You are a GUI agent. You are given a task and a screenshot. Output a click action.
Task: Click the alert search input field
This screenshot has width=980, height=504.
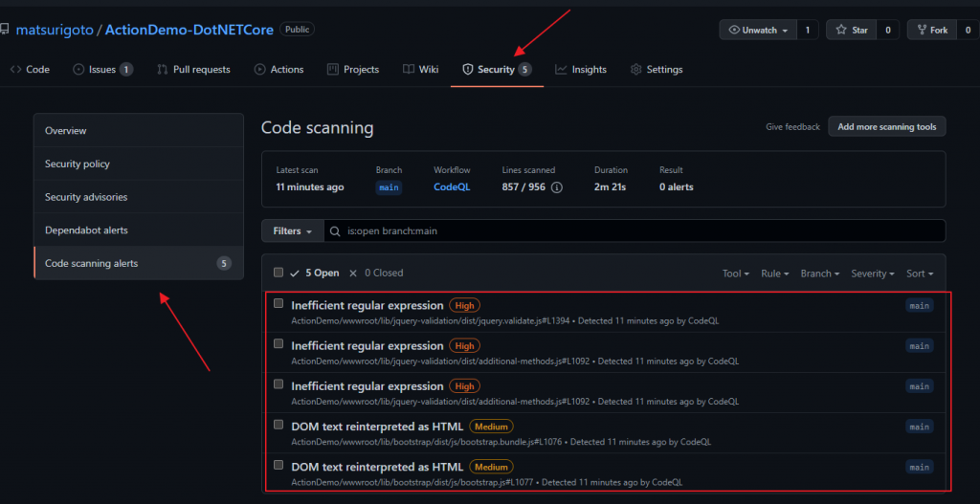[635, 231]
